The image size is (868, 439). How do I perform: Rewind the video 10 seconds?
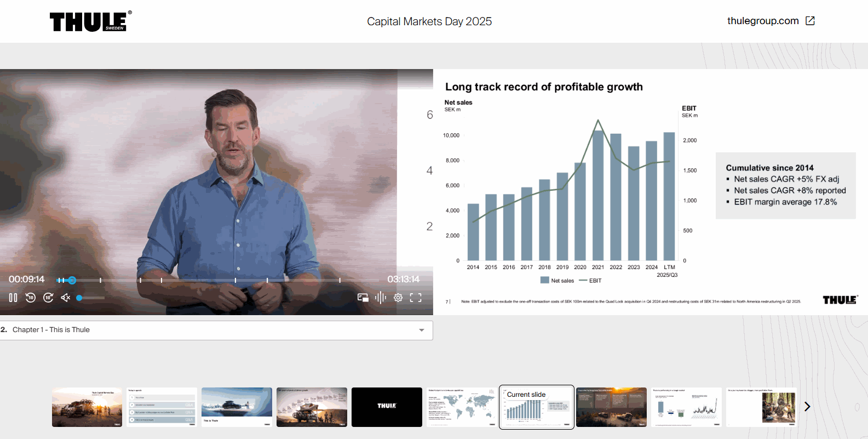coord(31,298)
